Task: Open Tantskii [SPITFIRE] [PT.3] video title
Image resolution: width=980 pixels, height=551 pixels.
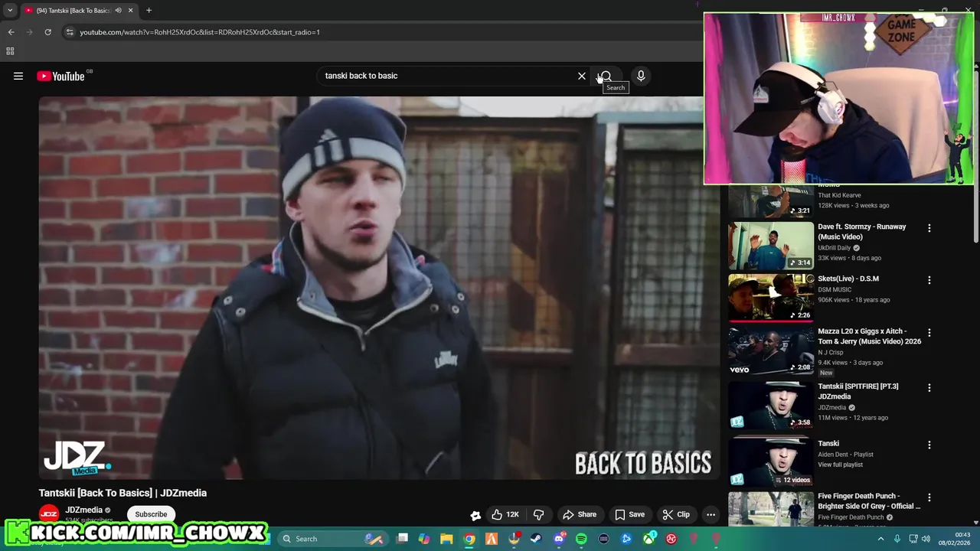Action: 857,391
